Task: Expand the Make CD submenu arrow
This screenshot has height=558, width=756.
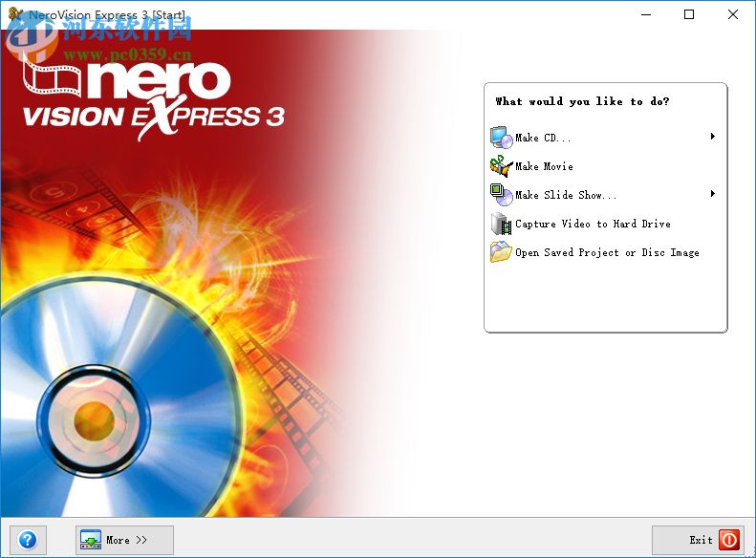Action: pos(713,137)
